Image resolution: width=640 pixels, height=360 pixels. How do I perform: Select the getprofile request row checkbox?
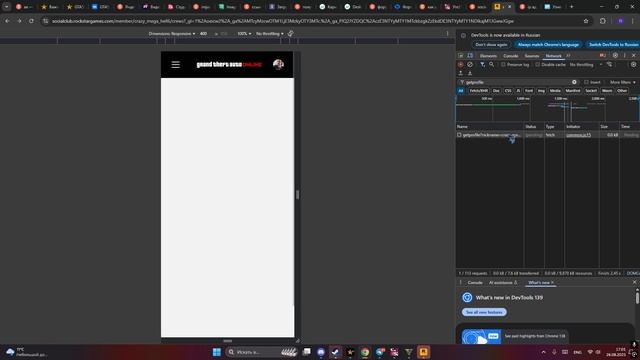[x=459, y=135]
